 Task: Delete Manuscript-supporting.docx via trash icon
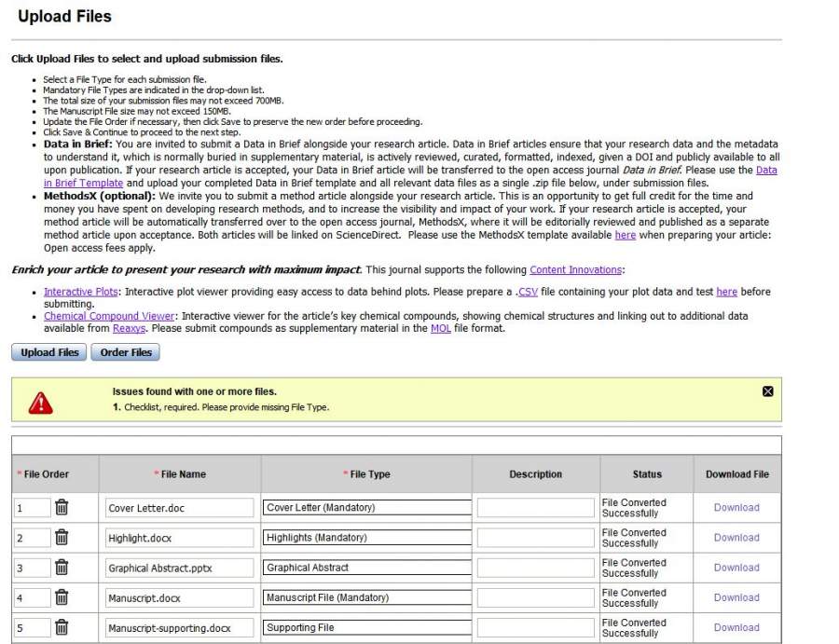point(62,627)
